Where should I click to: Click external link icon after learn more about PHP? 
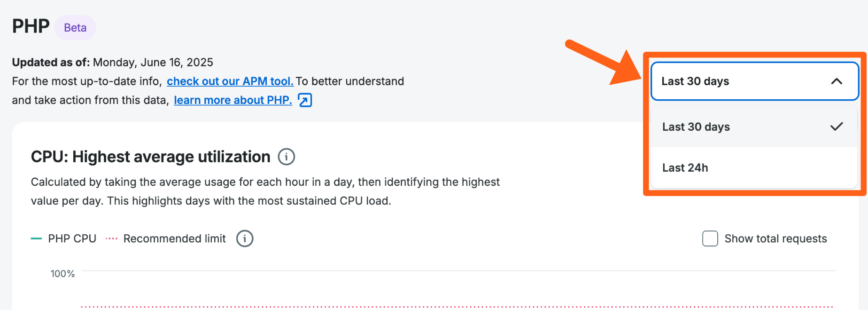pyautogui.click(x=305, y=100)
